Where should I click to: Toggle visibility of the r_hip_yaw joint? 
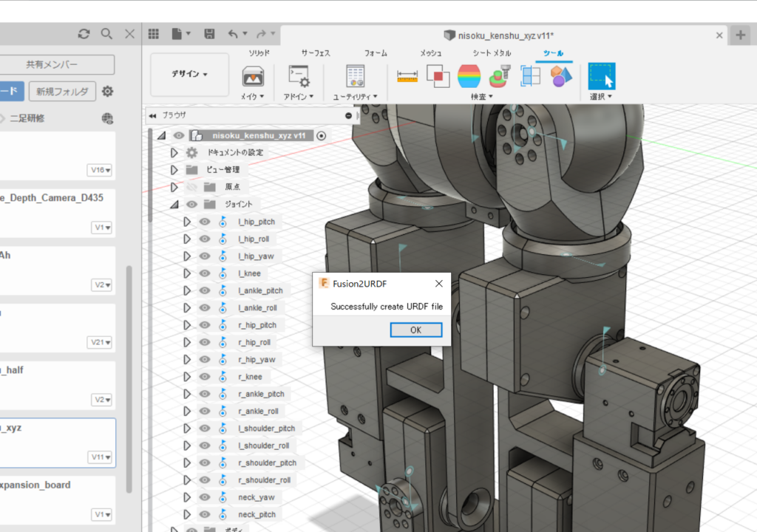click(204, 359)
